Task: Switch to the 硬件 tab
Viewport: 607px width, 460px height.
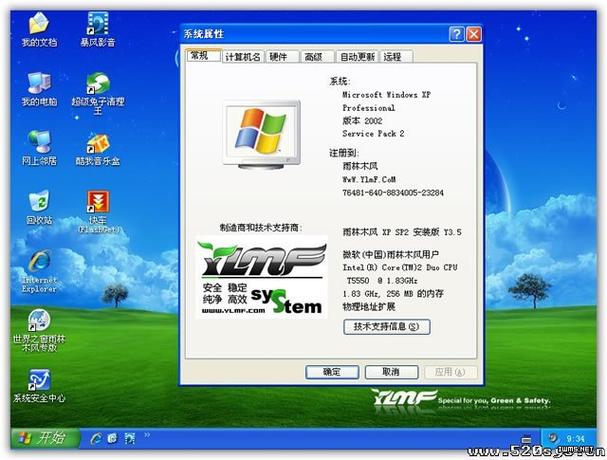Action: pos(278,57)
